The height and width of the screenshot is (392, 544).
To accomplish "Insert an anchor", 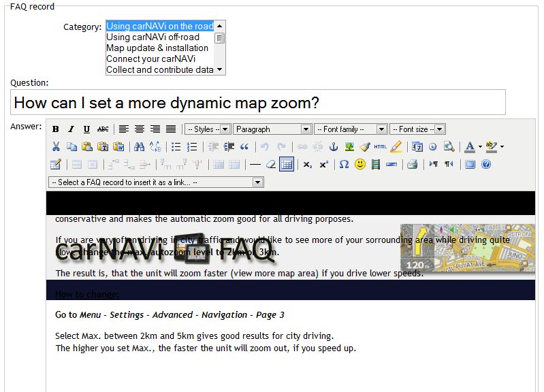I will 334,147.
